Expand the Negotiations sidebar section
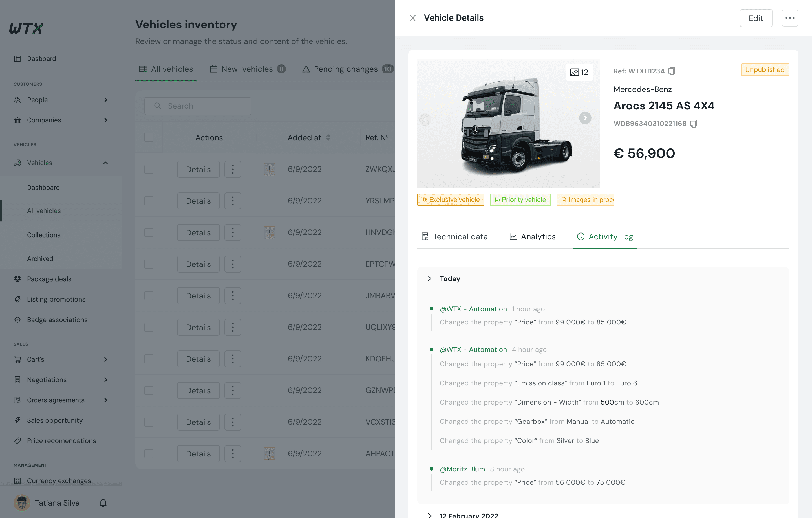The height and width of the screenshot is (518, 812). pos(105,380)
